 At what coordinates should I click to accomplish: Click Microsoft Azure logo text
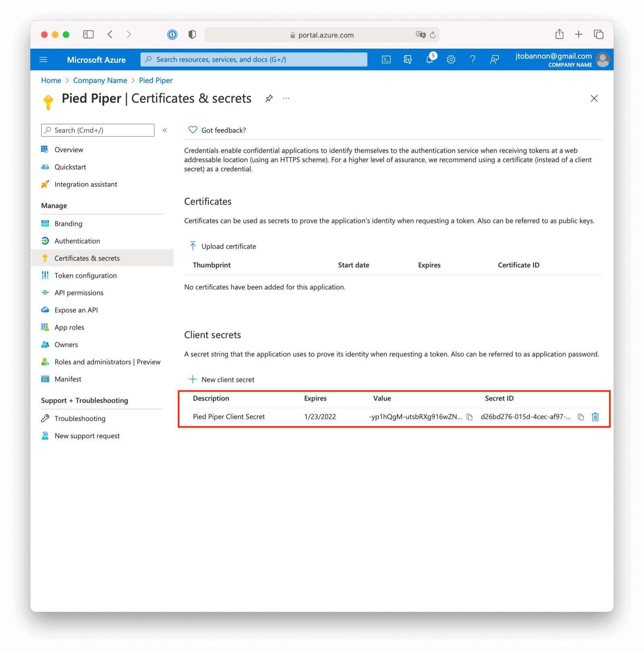(x=96, y=60)
